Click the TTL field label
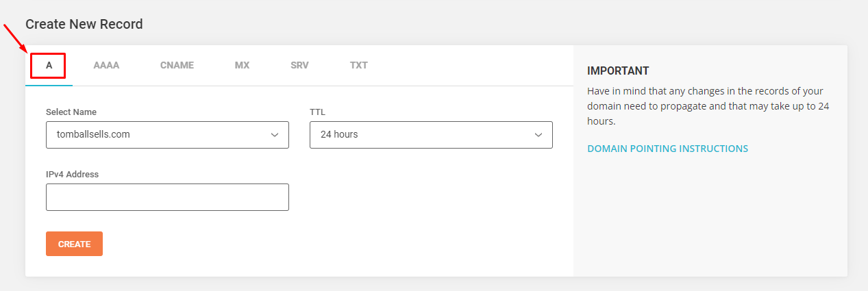868x291 pixels. pyautogui.click(x=317, y=112)
